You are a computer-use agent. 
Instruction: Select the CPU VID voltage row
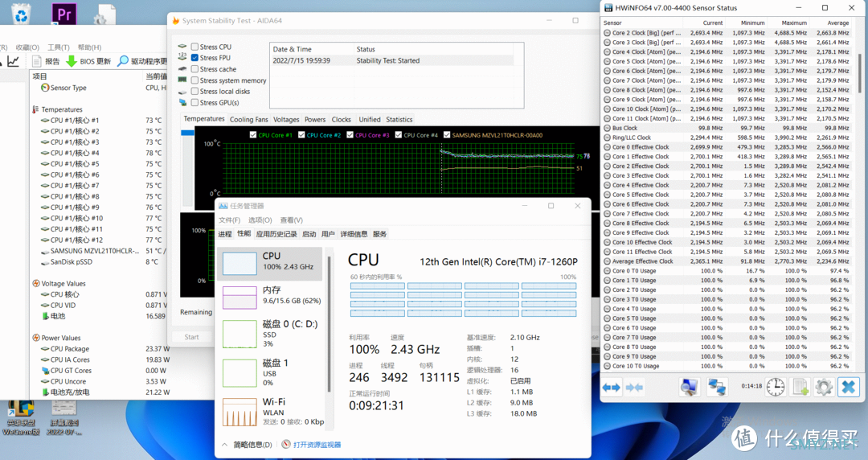coord(100,305)
